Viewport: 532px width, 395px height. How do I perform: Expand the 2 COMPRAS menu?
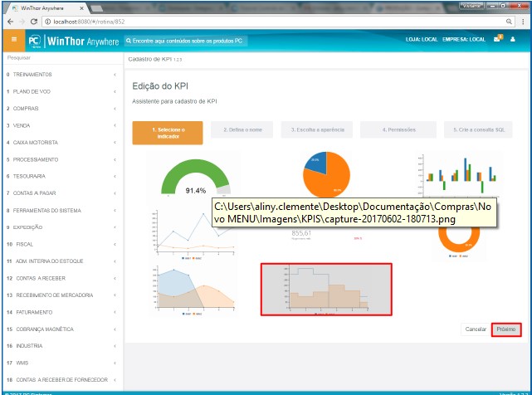point(62,109)
